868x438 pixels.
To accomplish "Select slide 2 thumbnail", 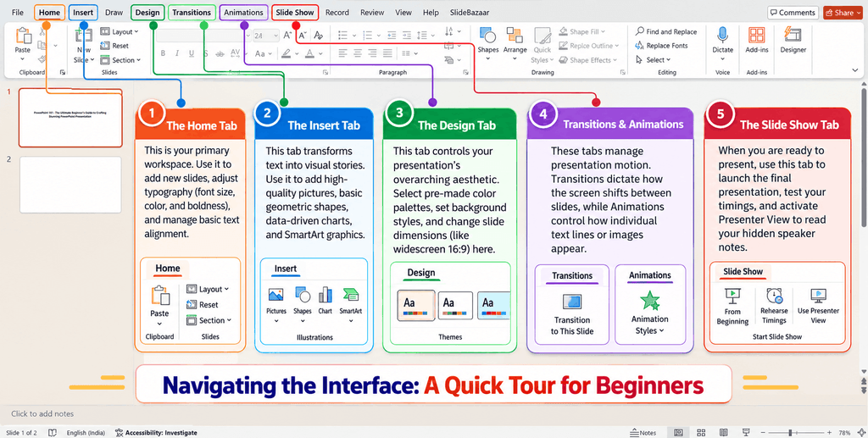I will [70, 185].
